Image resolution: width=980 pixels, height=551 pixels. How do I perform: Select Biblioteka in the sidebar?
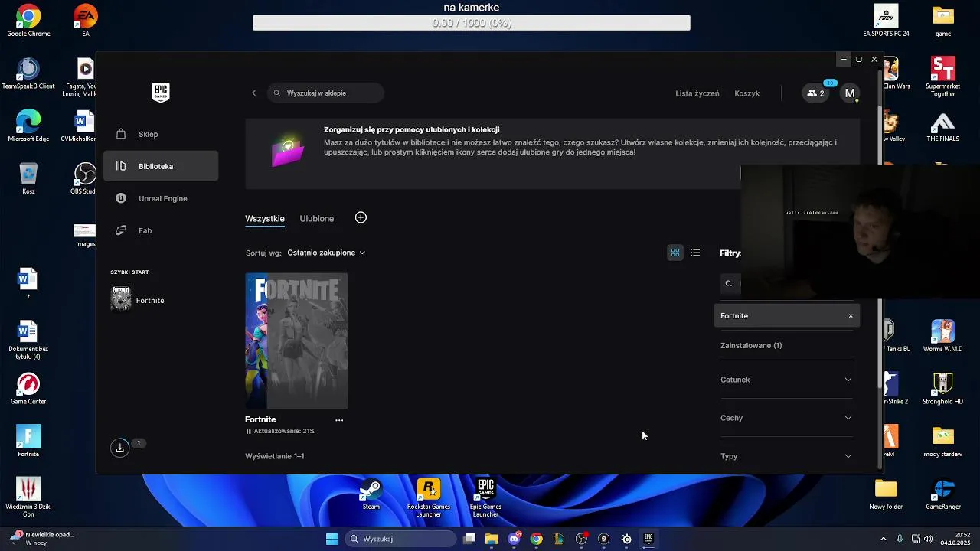(x=161, y=166)
